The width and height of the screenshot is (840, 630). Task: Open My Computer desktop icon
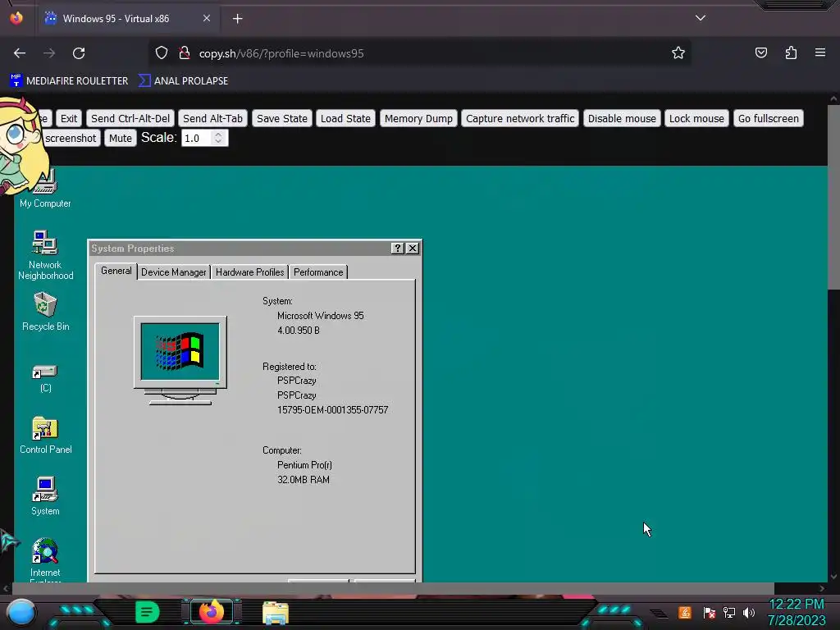(x=45, y=190)
